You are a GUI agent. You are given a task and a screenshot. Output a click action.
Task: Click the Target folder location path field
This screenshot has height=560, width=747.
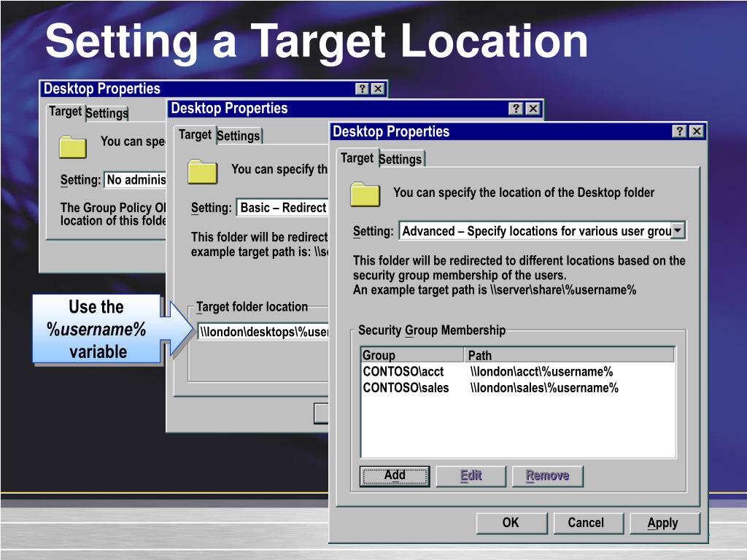[x=263, y=332]
